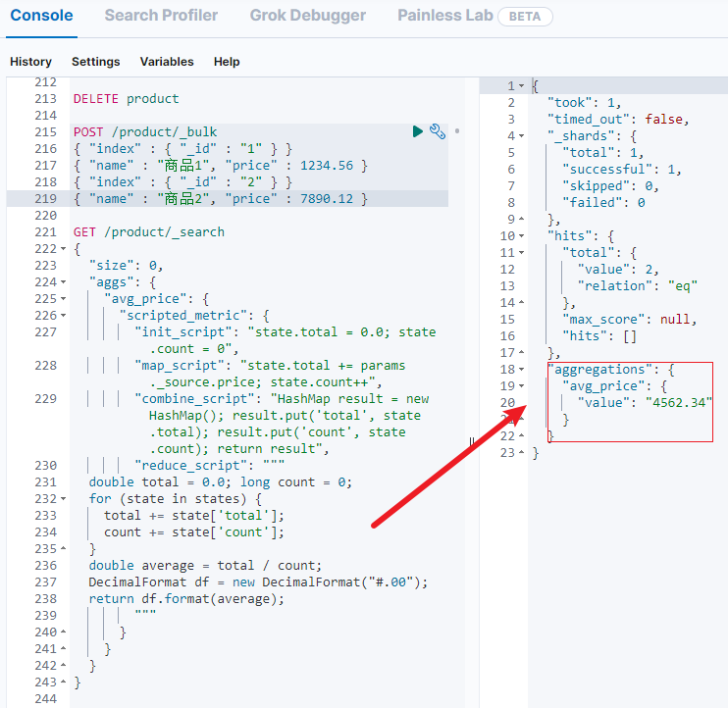Click the "POST /product/_bulk" request line
The width and height of the screenshot is (728, 708).
pos(145,132)
